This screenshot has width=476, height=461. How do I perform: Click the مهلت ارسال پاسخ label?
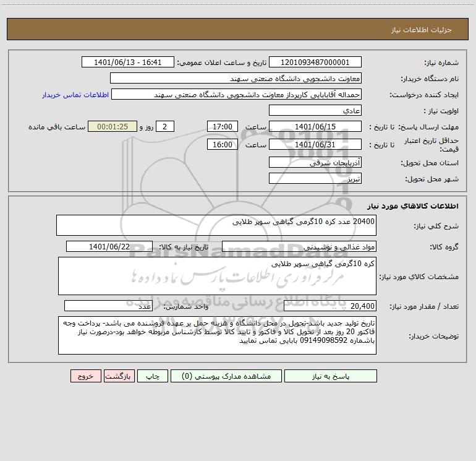click(x=428, y=127)
